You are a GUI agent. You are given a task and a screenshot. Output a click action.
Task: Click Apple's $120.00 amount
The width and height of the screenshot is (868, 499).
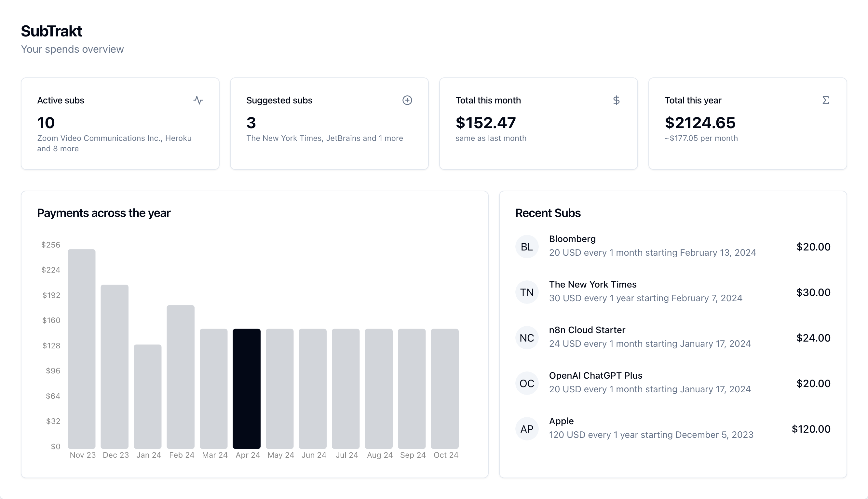click(811, 429)
